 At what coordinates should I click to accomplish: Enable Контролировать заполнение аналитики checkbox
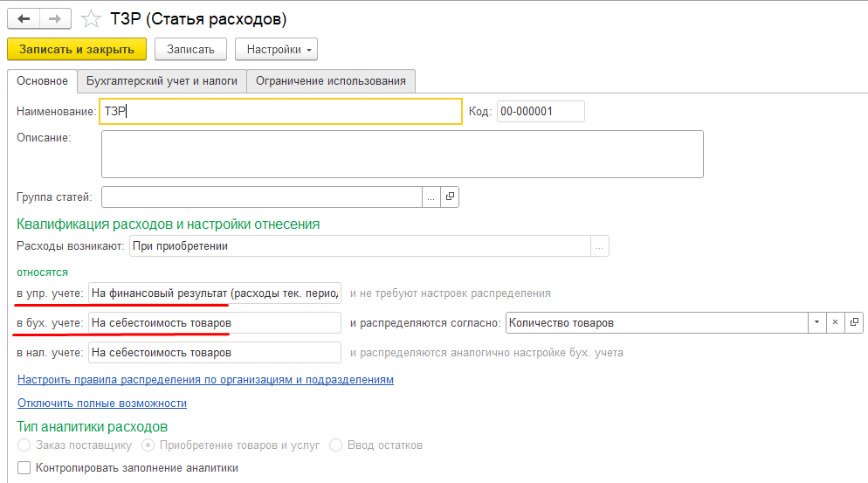(24, 468)
